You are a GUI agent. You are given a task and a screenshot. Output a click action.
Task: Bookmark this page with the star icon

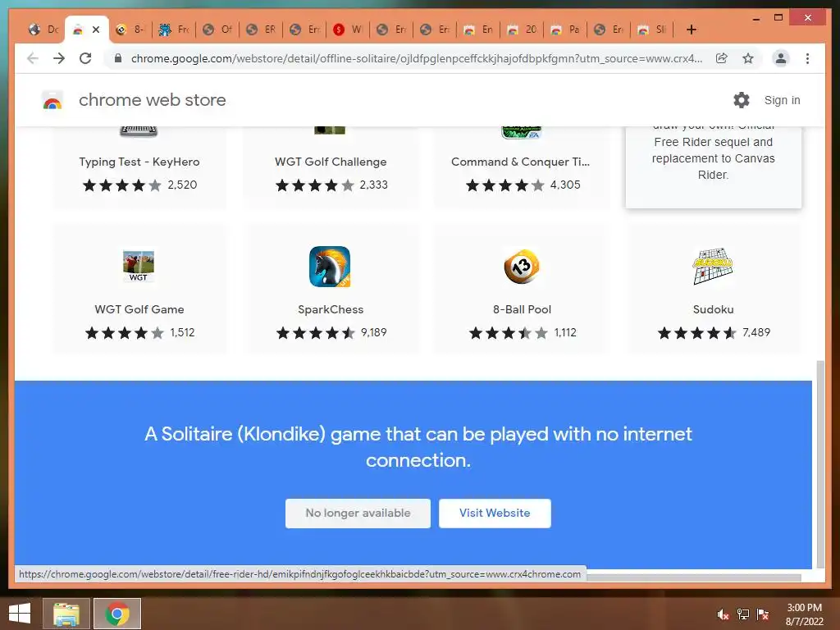pyautogui.click(x=748, y=58)
